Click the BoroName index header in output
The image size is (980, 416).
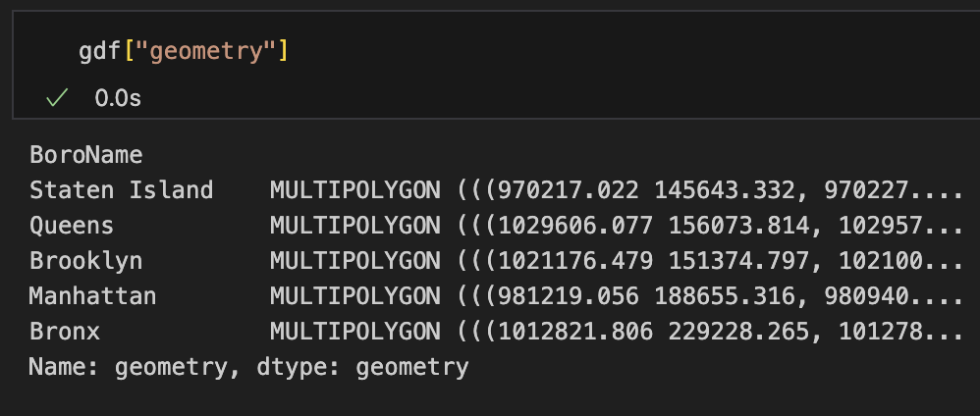(x=85, y=155)
